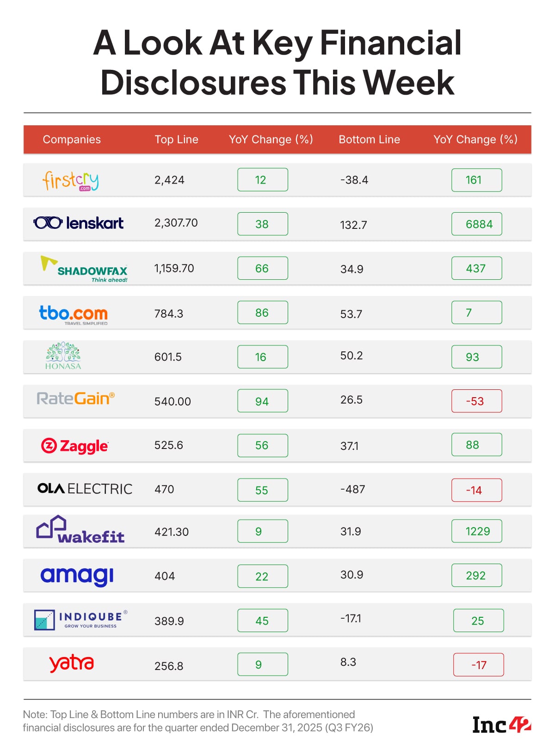The width and height of the screenshot is (555, 756).
Task: Click Lenskart's 6884 bottom line change box
Action: pyautogui.click(x=476, y=224)
